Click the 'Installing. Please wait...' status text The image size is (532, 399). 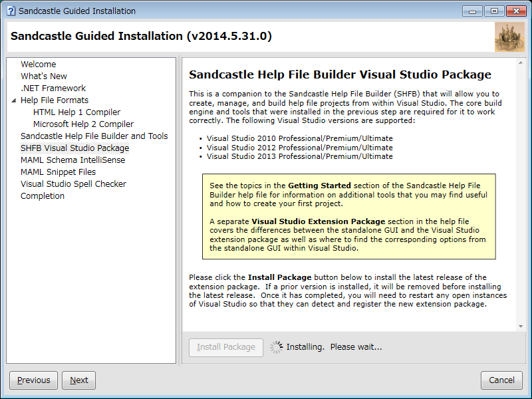click(x=334, y=347)
